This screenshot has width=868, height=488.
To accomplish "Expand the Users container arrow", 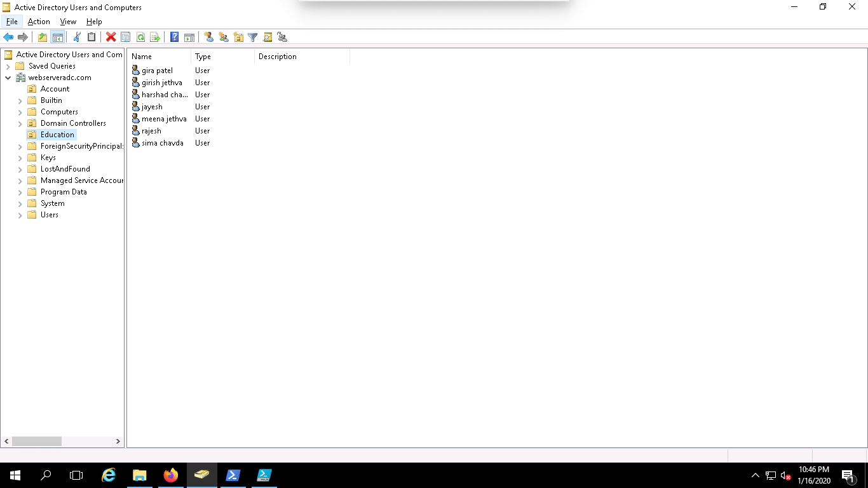I will [20, 215].
